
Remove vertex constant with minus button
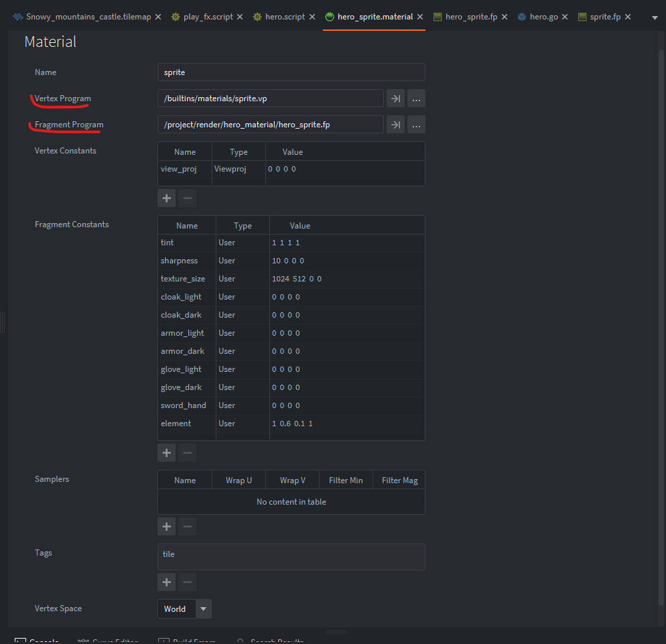click(x=188, y=198)
